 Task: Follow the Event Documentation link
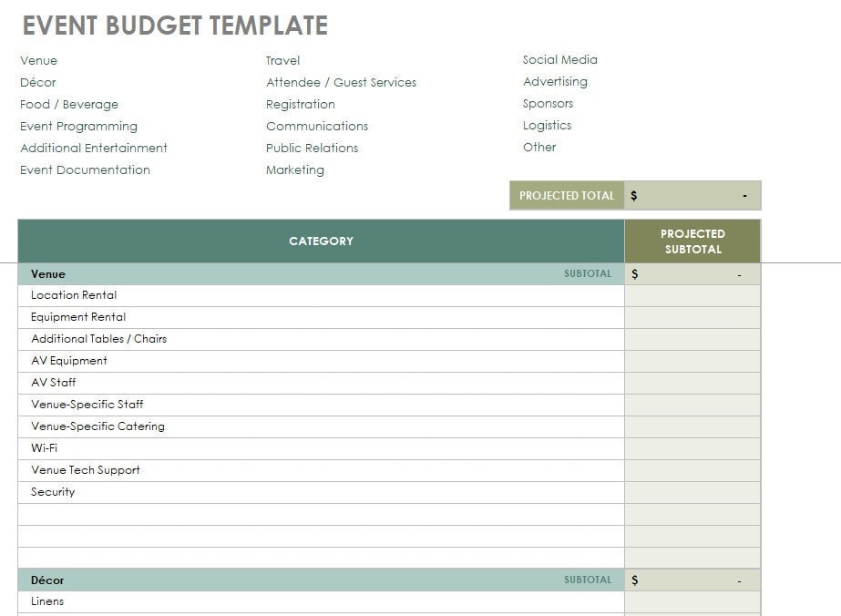(85, 169)
